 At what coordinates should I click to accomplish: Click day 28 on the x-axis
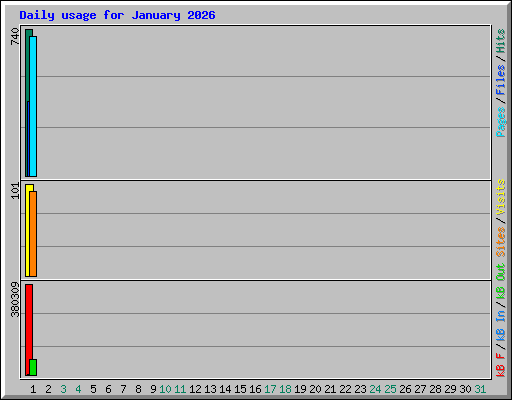(x=435, y=389)
